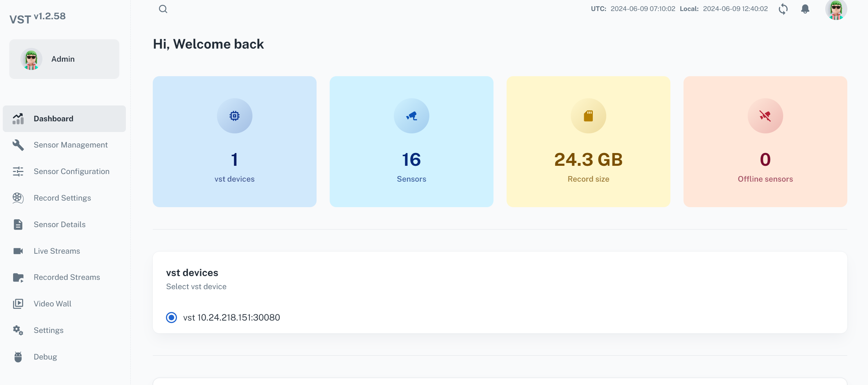The height and width of the screenshot is (385, 868).
Task: Click the Offline sensors crossed camera icon
Action: pyautogui.click(x=765, y=116)
